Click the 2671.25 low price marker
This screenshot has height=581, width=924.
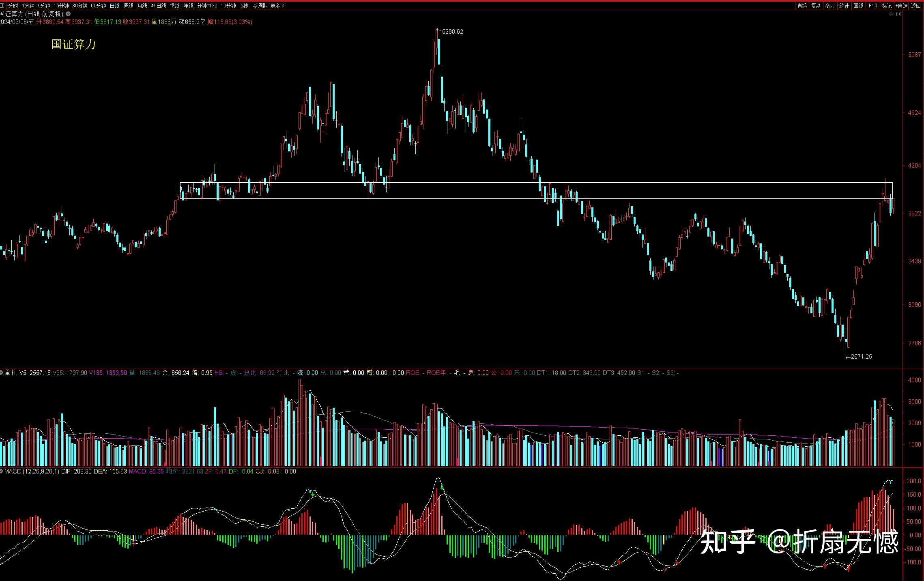click(861, 357)
